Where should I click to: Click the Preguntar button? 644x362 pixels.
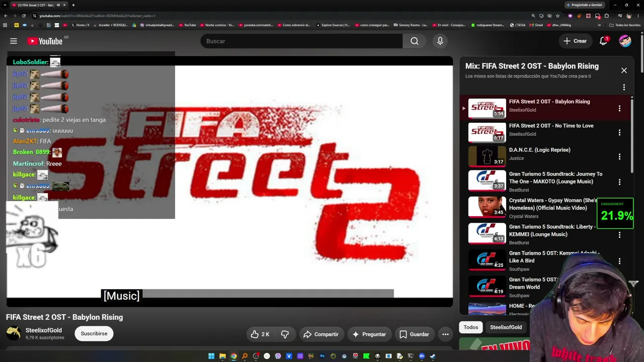click(x=369, y=334)
